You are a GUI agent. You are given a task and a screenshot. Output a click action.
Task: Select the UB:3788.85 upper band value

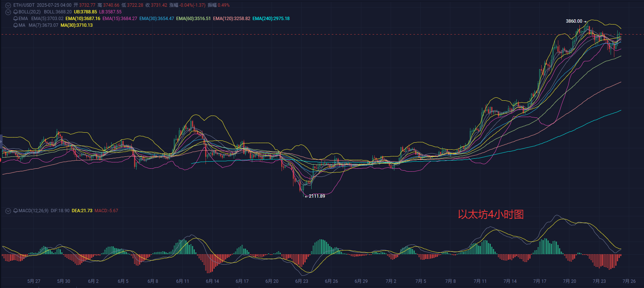(x=85, y=12)
